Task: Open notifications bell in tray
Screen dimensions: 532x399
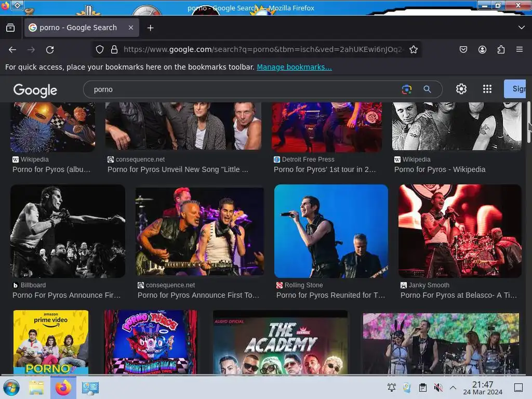Action: 392,387
